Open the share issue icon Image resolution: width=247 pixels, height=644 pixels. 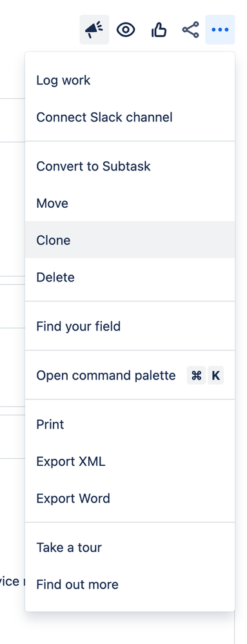(x=190, y=30)
